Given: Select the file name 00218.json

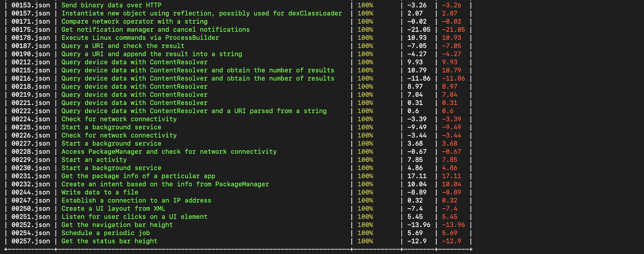Looking at the screenshot, I should point(31,86).
